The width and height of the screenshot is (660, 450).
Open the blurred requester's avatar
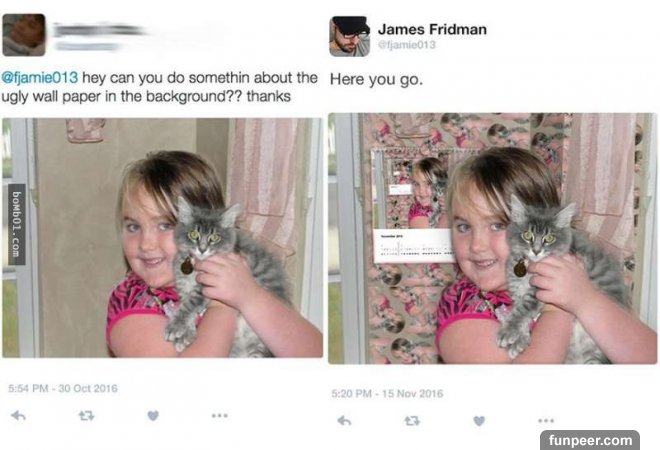coord(24,35)
